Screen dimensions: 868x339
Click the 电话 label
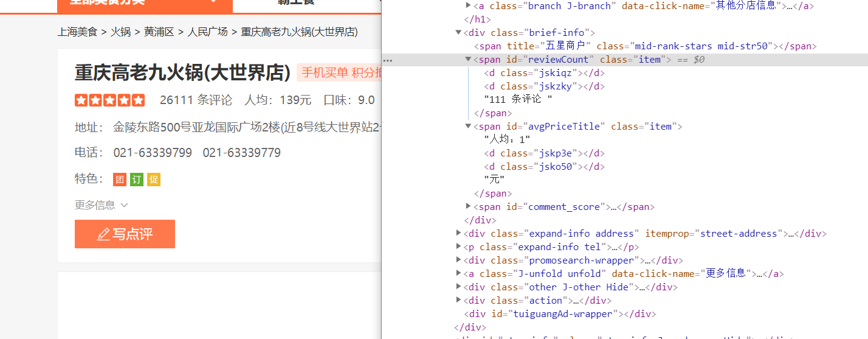pos(89,153)
